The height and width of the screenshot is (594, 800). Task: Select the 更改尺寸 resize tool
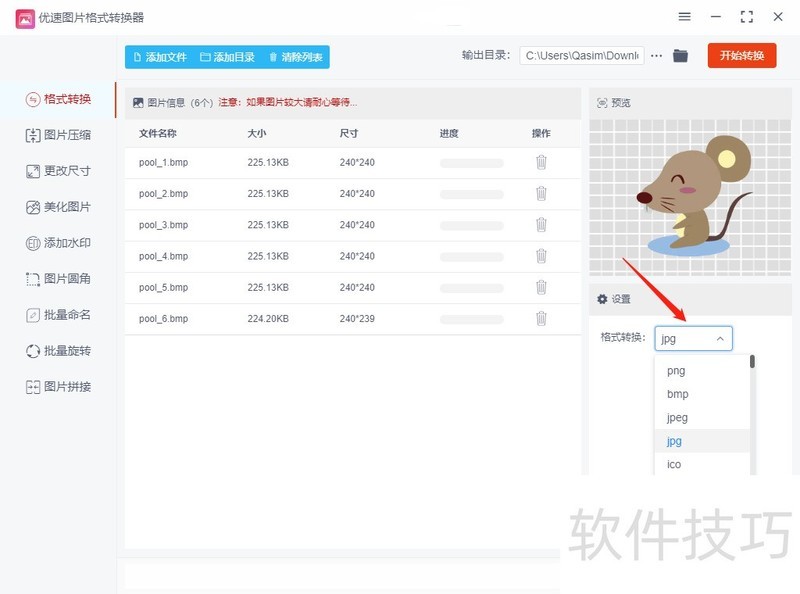[x=60, y=171]
